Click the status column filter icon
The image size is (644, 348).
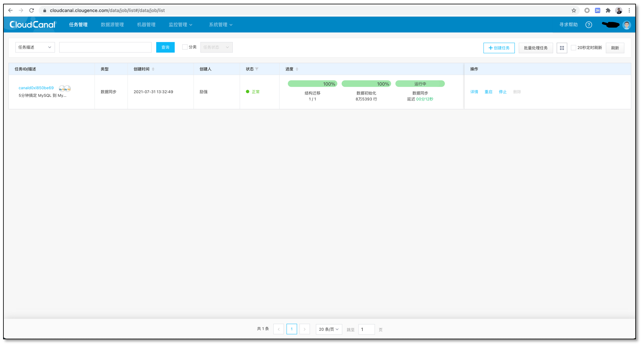257,69
